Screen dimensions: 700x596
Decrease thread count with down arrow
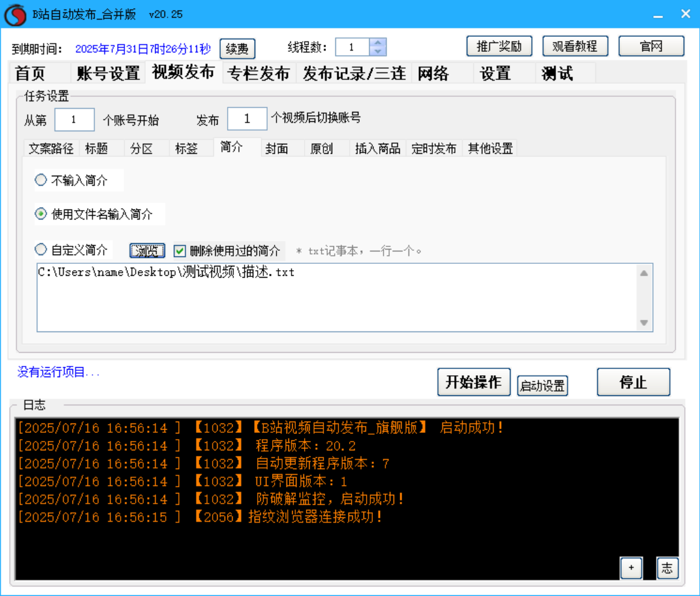[378, 51]
